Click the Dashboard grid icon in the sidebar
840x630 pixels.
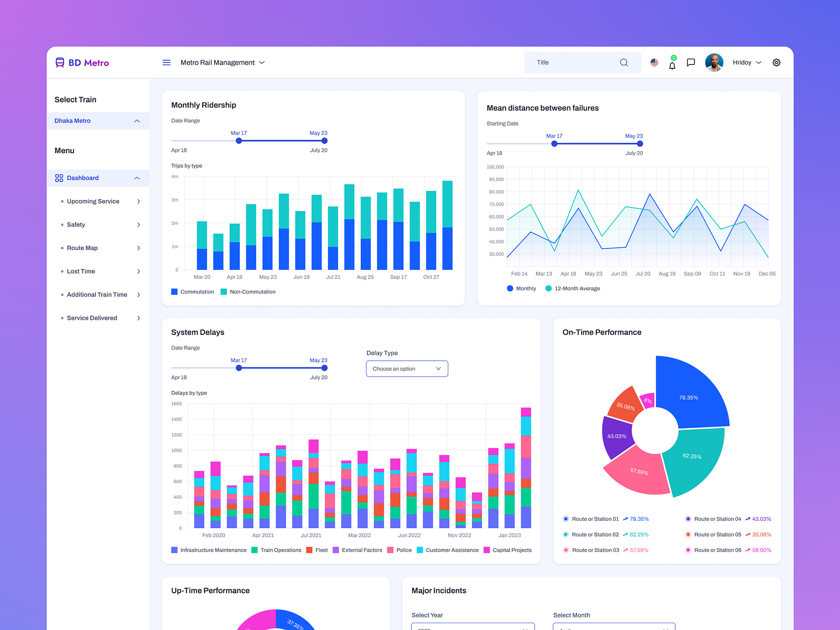click(x=59, y=177)
